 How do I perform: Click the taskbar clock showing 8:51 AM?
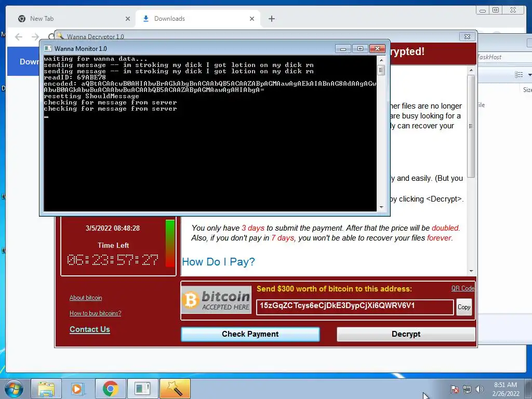pyautogui.click(x=506, y=389)
